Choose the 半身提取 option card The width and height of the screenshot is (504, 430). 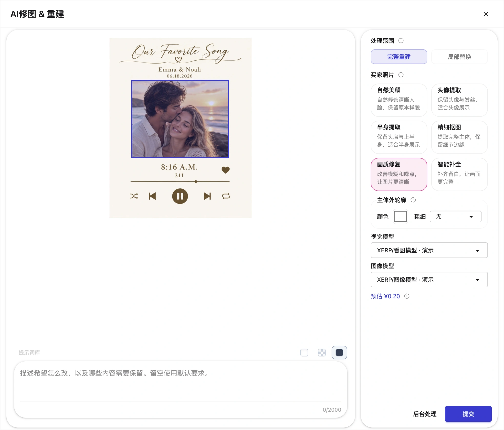click(x=399, y=137)
